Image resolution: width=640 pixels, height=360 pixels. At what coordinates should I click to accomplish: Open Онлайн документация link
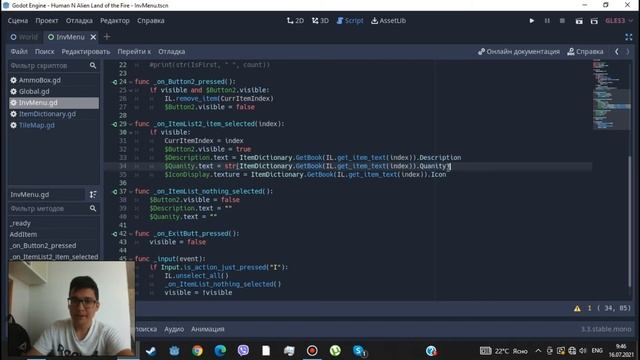point(519,51)
